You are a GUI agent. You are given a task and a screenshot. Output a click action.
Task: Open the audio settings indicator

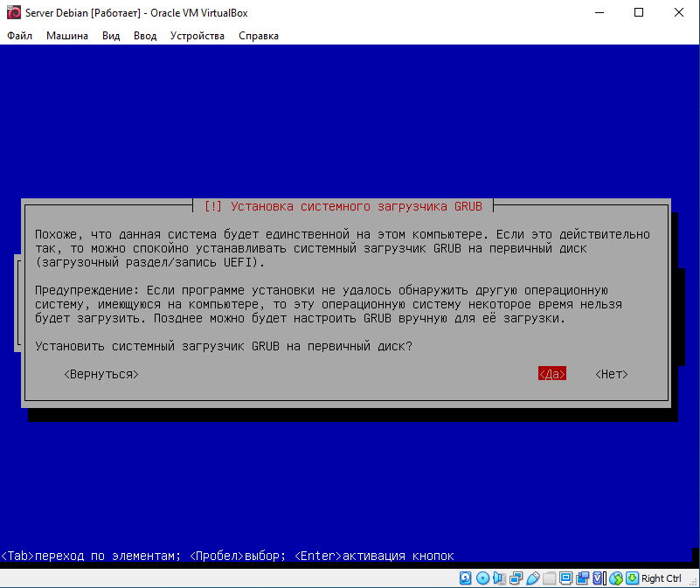click(499, 578)
